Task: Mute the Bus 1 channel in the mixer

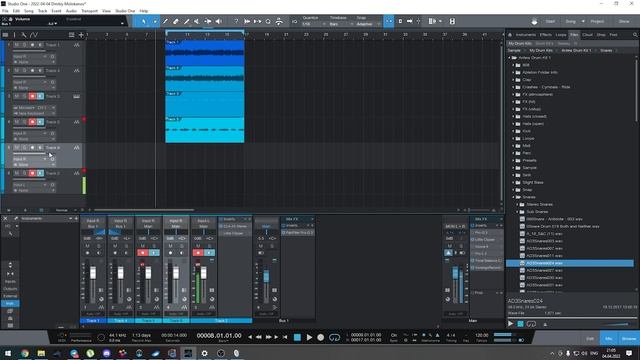Action: click(x=261, y=246)
